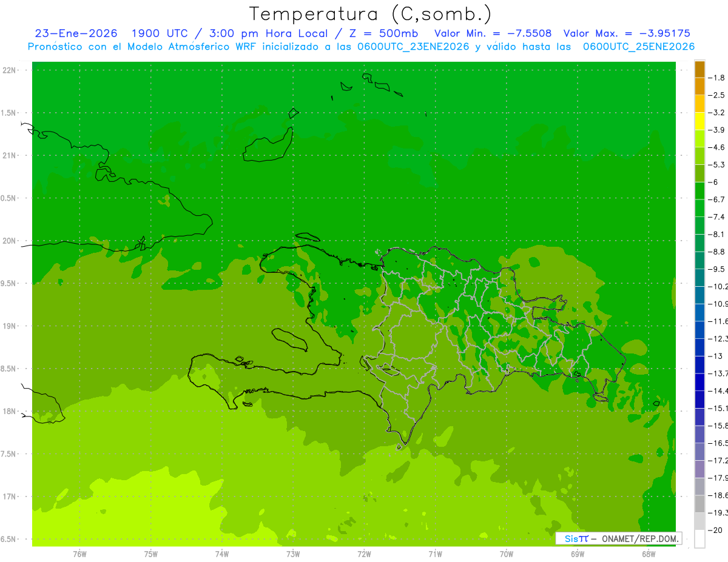Click the '69W' longitude label
The image size is (728, 562).
click(x=578, y=554)
